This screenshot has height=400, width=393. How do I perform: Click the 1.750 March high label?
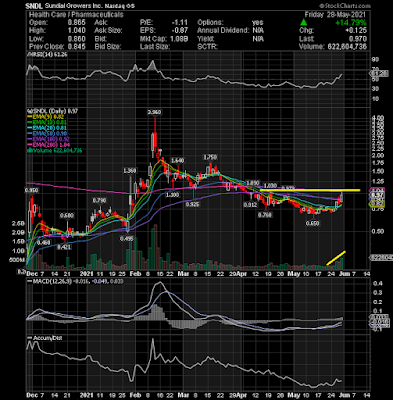tap(210, 157)
